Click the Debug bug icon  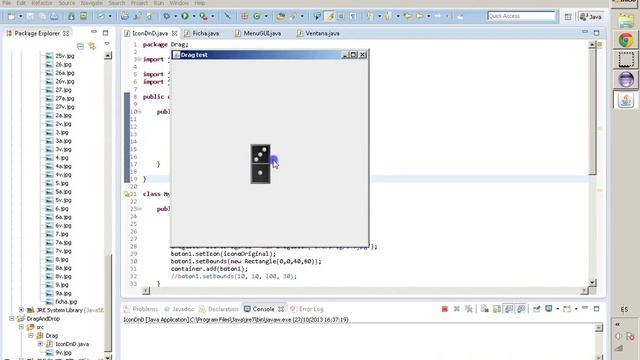tap(166, 16)
